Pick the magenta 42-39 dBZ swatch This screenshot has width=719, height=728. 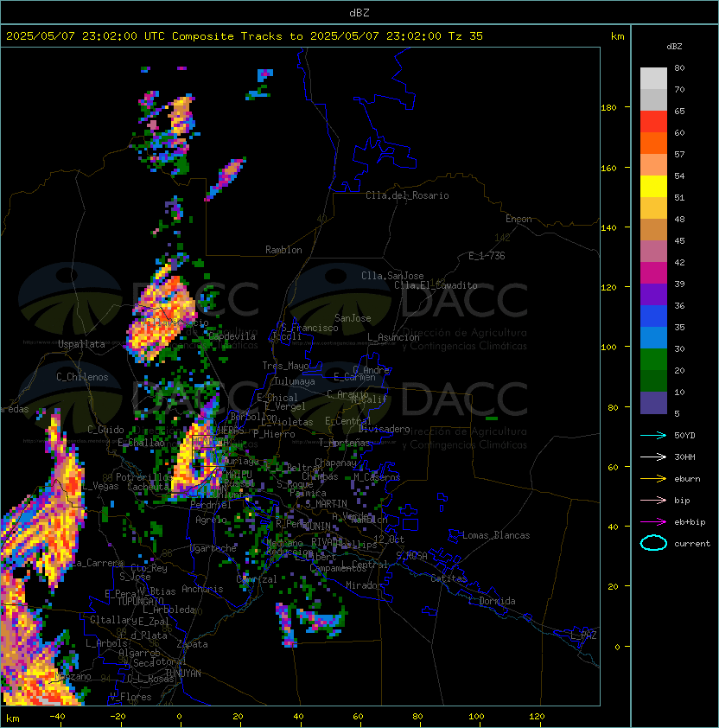(x=653, y=273)
